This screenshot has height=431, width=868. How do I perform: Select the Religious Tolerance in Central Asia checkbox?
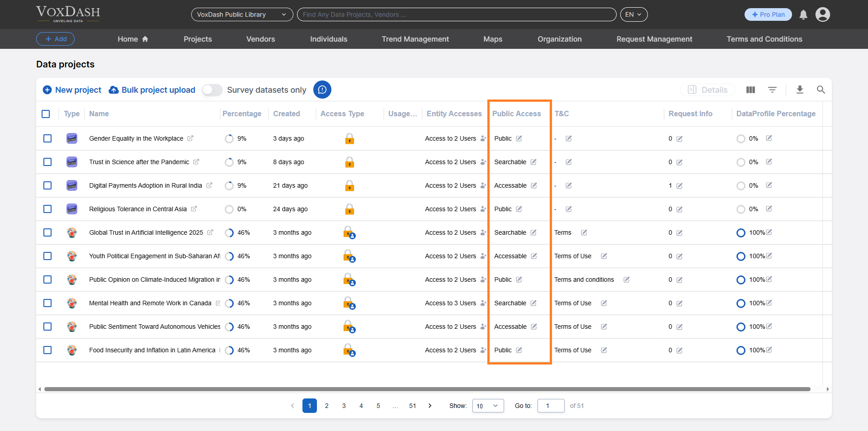point(47,209)
